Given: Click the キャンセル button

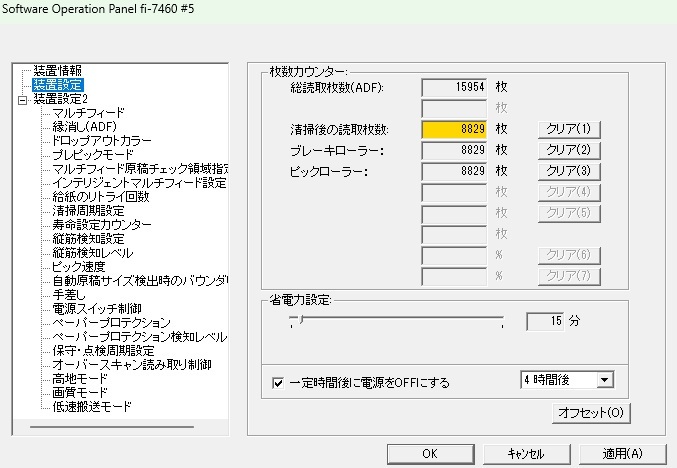Looking at the screenshot, I should tap(526, 454).
